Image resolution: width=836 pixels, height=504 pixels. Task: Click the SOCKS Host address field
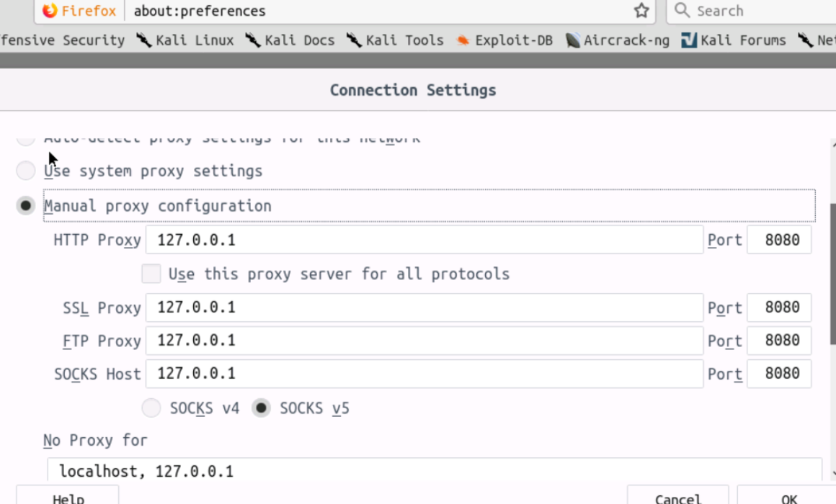point(424,374)
